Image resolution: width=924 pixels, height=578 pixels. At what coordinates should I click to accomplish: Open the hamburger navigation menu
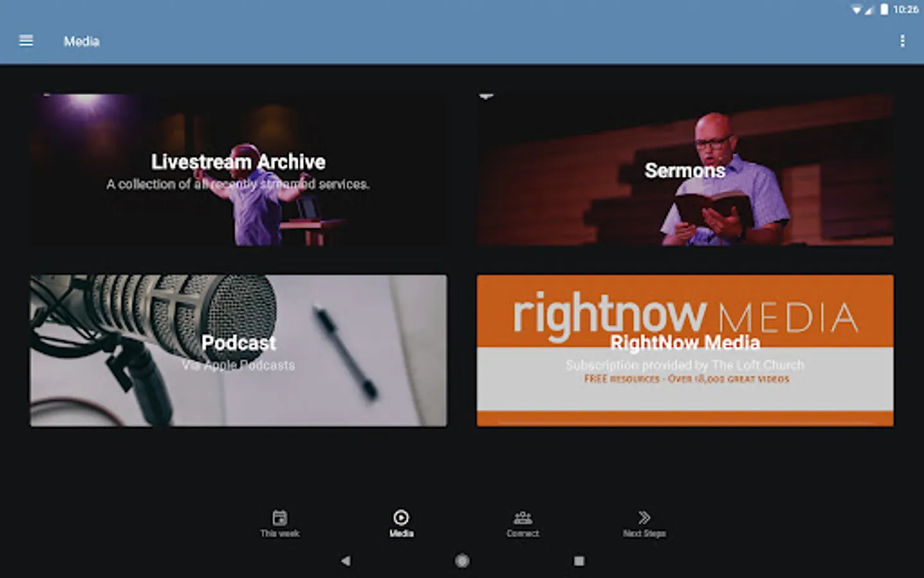26,41
